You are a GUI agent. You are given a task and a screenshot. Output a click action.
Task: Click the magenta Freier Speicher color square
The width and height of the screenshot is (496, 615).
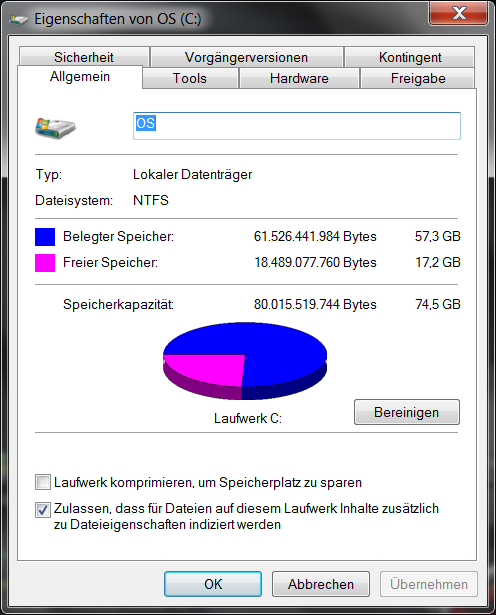pyautogui.click(x=45, y=263)
